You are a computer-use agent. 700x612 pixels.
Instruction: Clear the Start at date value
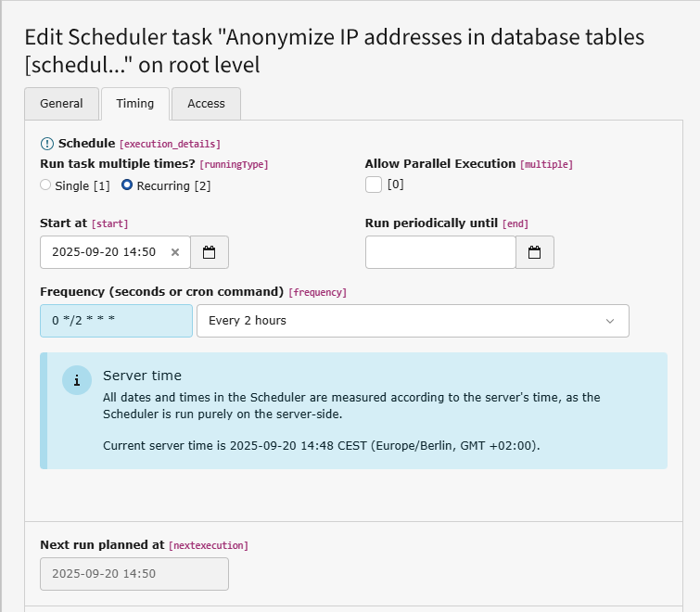coord(175,252)
